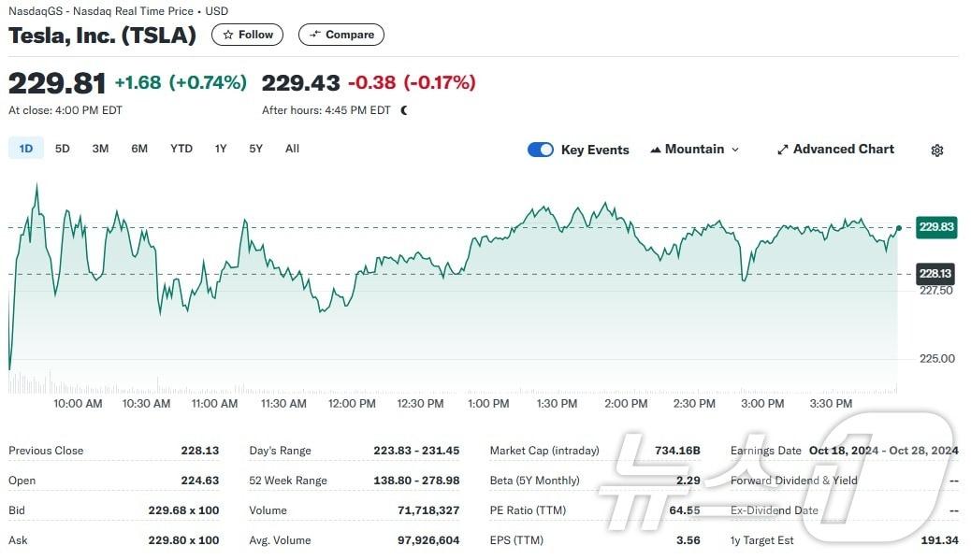Select the 1Y time range
This screenshot has height=560, width=971.
click(221, 149)
